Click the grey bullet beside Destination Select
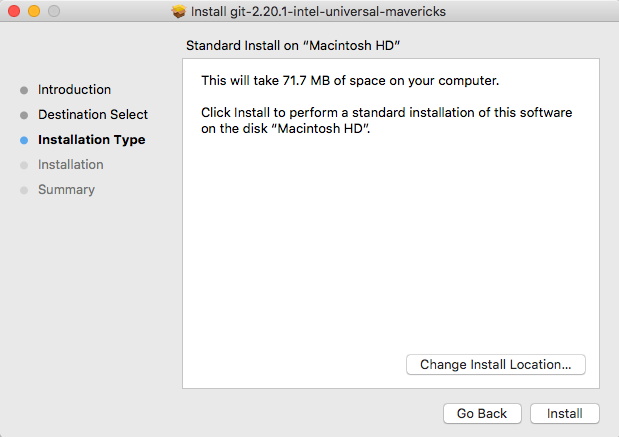Screen dimensions: 619x437 [x=24, y=115]
